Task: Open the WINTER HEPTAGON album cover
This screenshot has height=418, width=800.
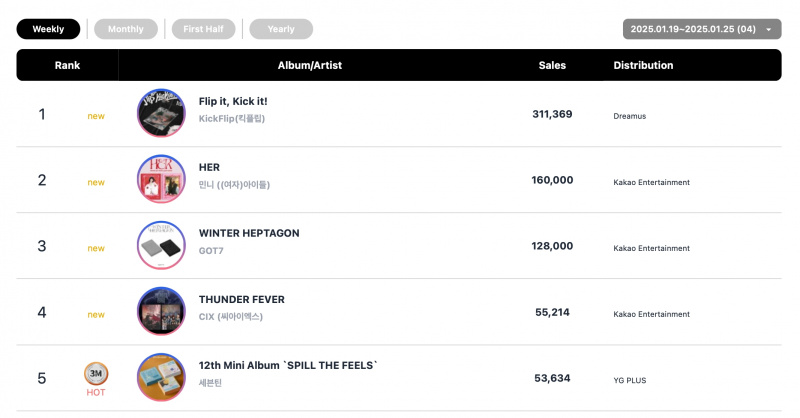Action: pos(161,245)
